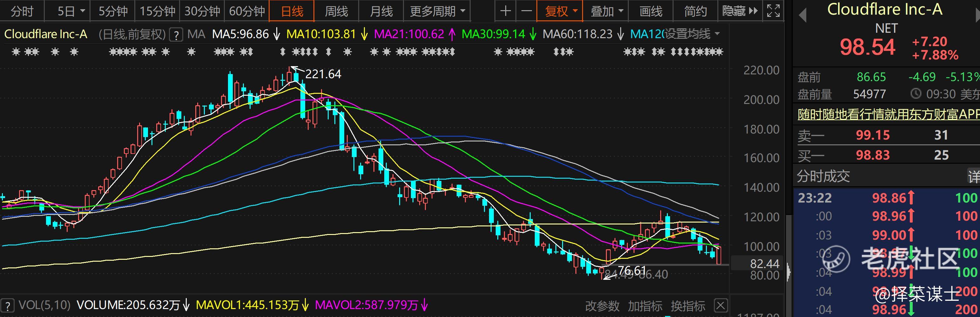Image resolution: width=980 pixels, height=317 pixels.
Task: Expand the 更多周期 dropdown
Action: [437, 11]
